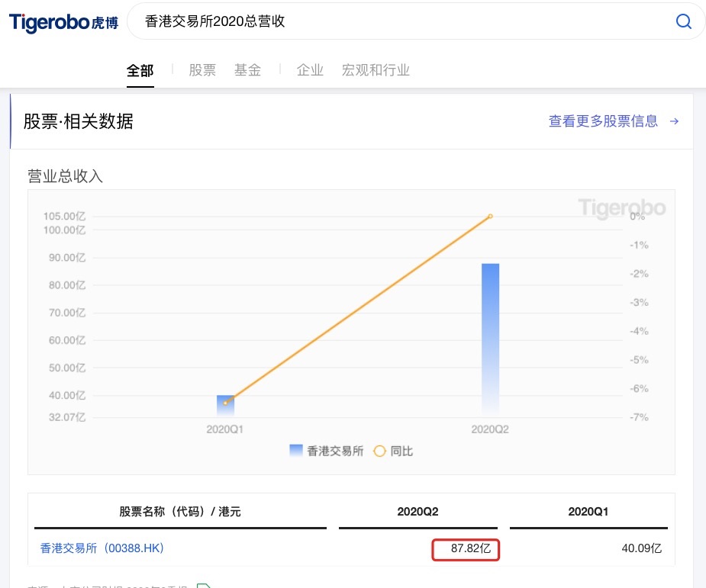Open the 企业 tab
The height and width of the screenshot is (588, 706).
coord(310,70)
